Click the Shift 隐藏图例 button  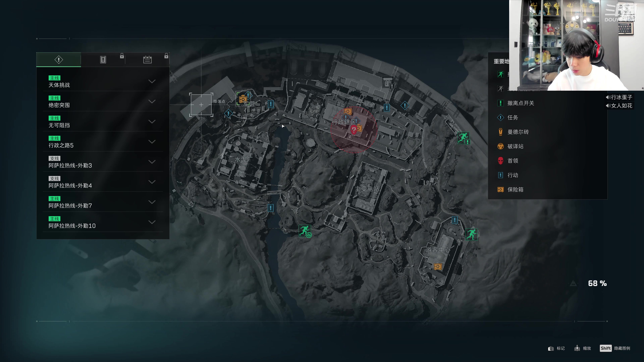615,348
